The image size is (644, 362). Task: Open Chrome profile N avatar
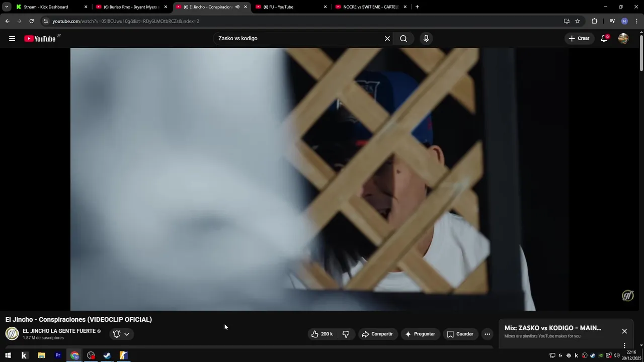click(x=624, y=21)
